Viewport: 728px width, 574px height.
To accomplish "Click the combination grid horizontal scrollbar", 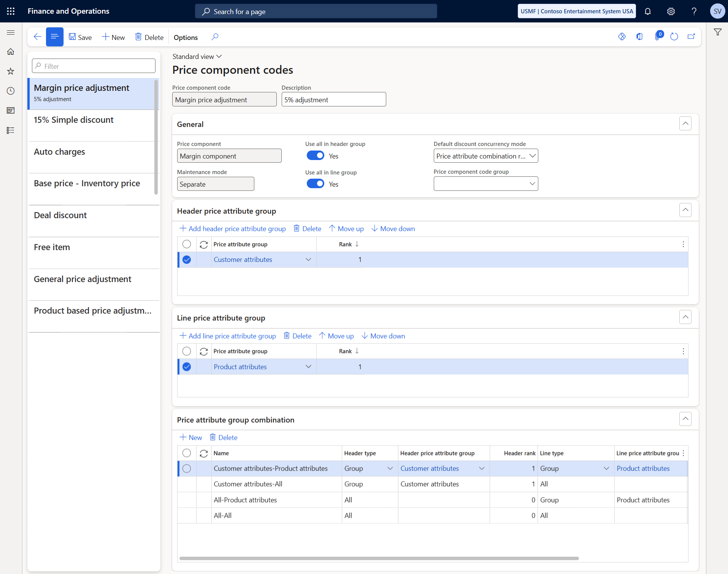I will pyautogui.click(x=379, y=558).
